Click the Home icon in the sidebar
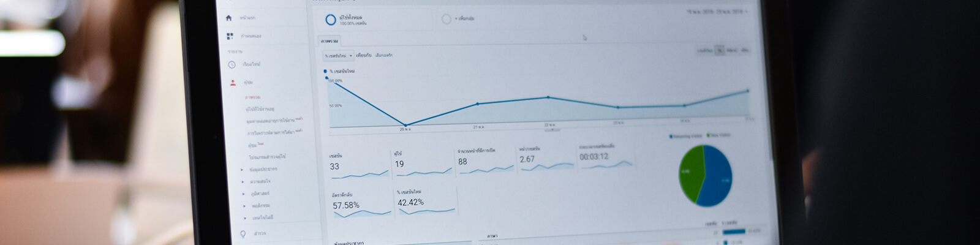Viewport: 980px width, 245px height. click(x=229, y=18)
